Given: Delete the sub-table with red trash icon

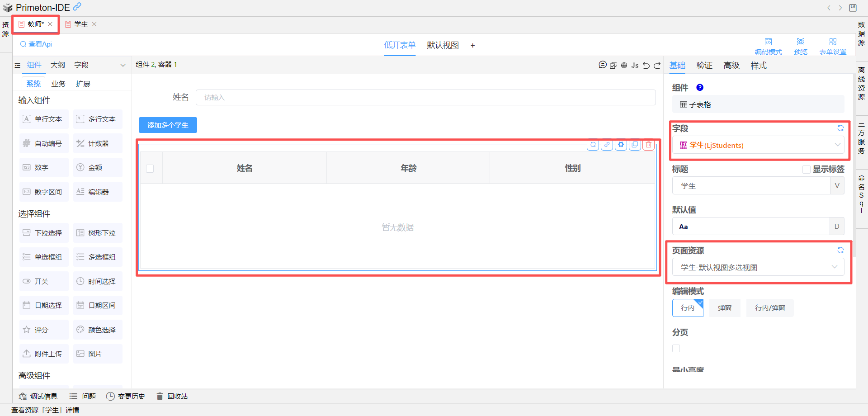Looking at the screenshot, I should [x=649, y=145].
